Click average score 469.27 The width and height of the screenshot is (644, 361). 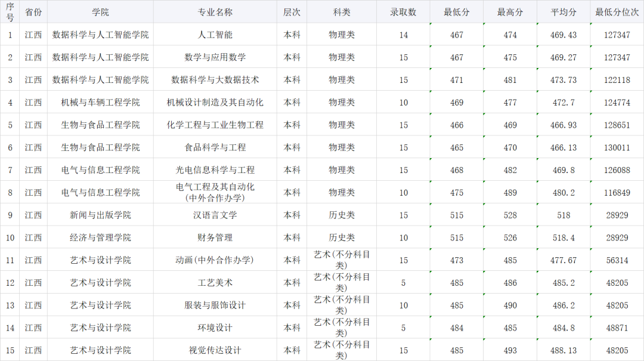[563, 57]
